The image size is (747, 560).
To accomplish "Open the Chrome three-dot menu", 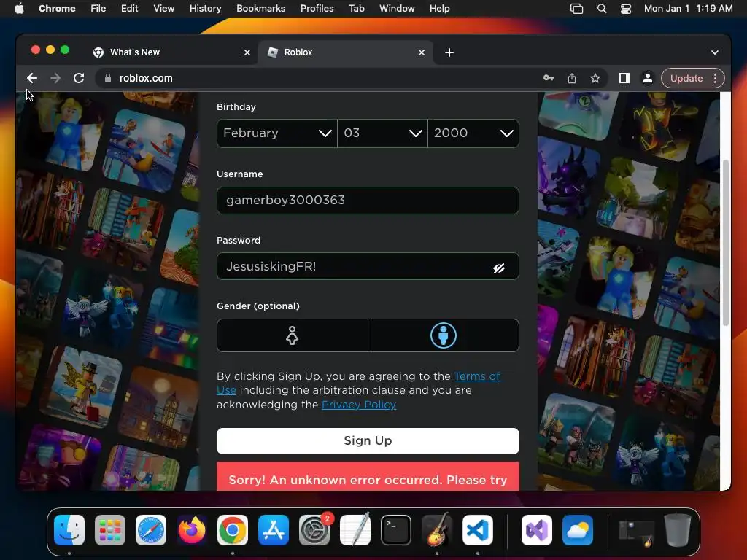I will (x=715, y=78).
